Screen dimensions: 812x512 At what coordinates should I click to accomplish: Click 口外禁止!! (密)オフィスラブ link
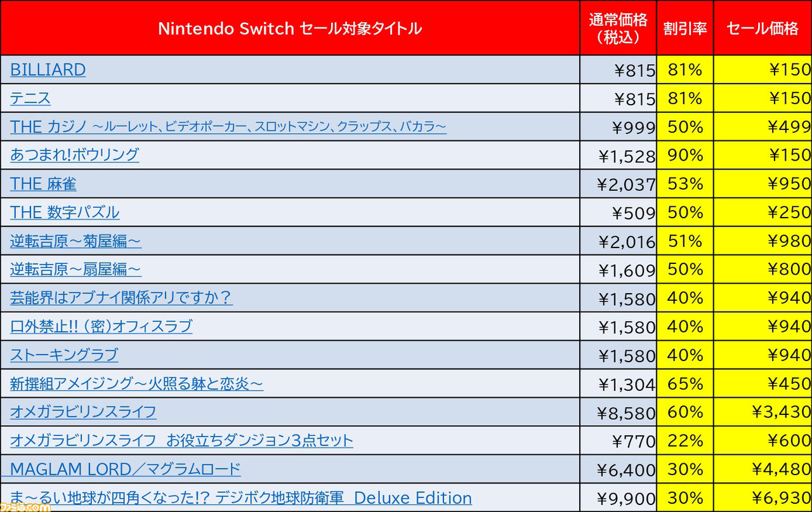[x=101, y=327]
